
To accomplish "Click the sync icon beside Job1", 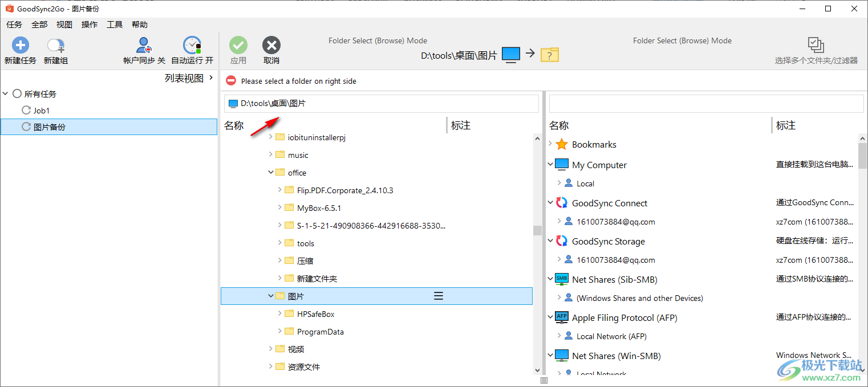I will (x=26, y=110).
